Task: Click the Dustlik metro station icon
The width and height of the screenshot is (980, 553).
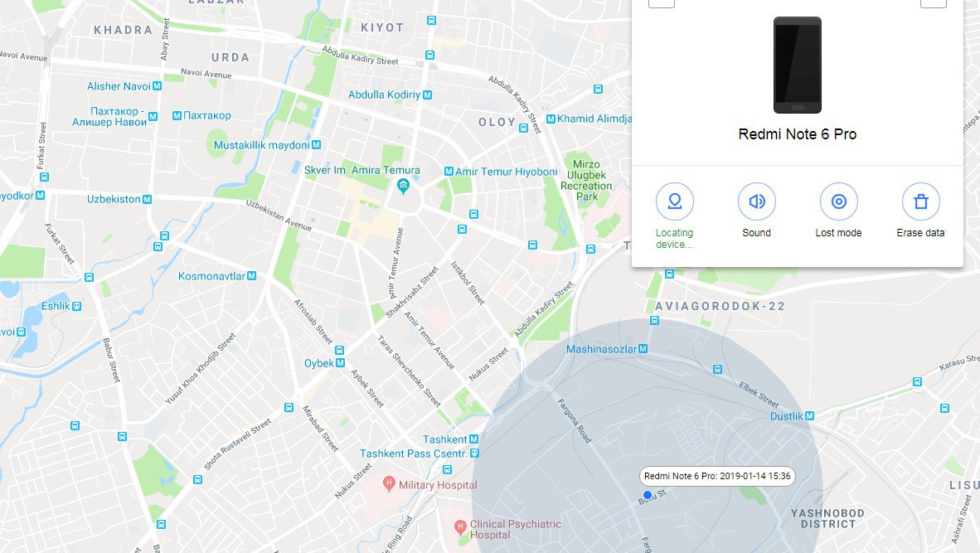Action: click(x=810, y=416)
